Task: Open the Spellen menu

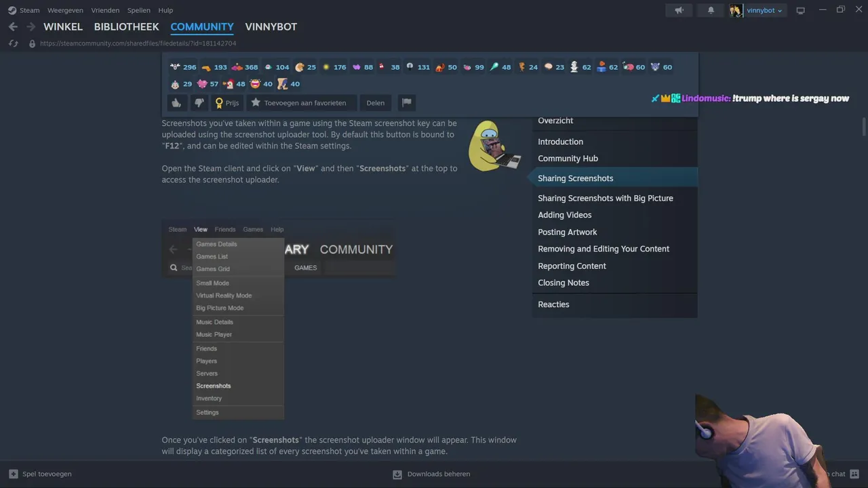Action: (138, 10)
